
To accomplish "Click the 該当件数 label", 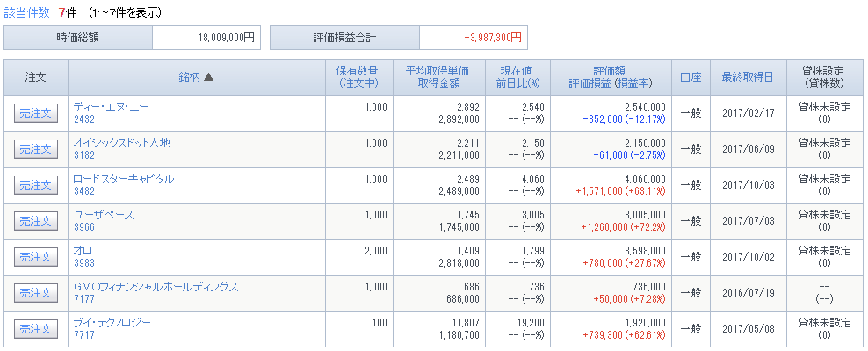I will click(x=25, y=11).
